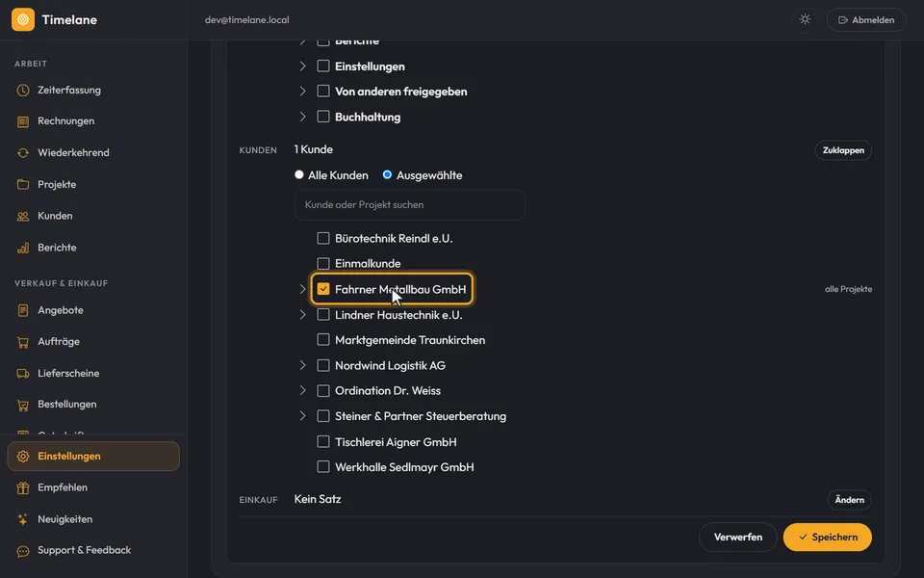This screenshot has height=578, width=924.
Task: Expand the Einstellungen permission row
Action: point(302,66)
